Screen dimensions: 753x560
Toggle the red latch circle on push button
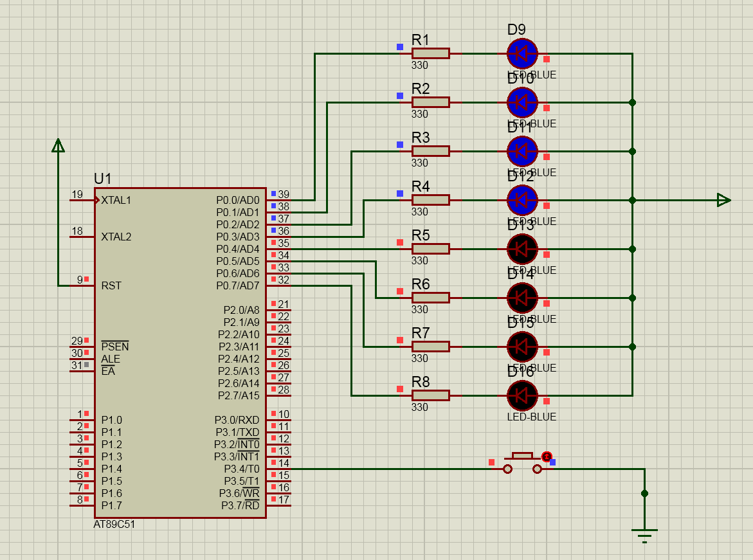[x=547, y=456]
